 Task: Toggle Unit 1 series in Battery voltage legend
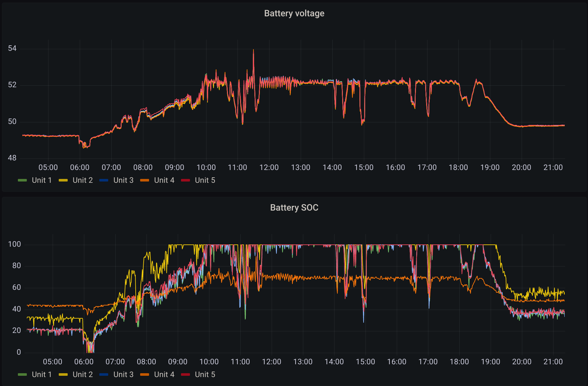[42, 180]
